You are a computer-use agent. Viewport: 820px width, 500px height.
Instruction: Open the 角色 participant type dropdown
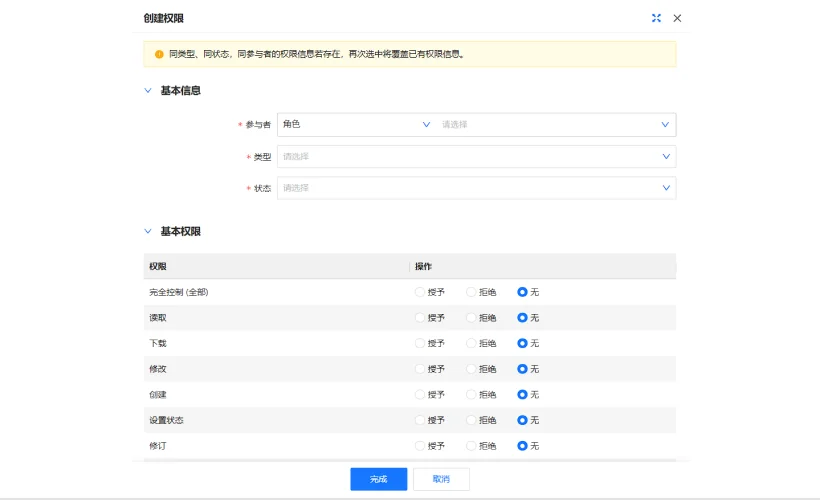(357, 124)
